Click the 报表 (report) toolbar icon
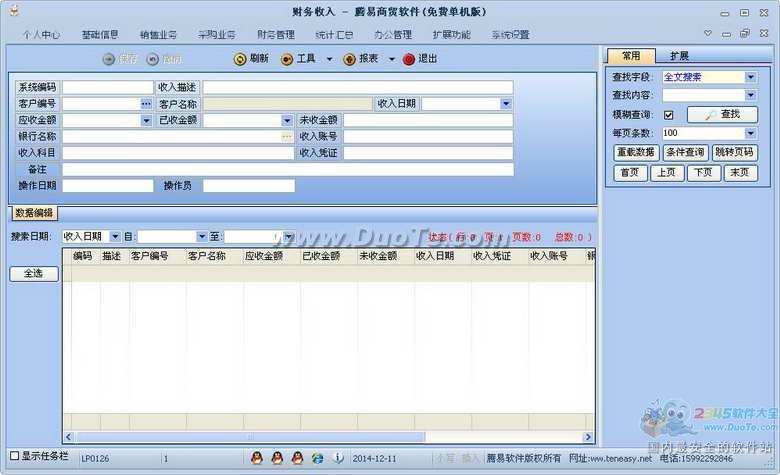780x475 pixels. coord(349,59)
